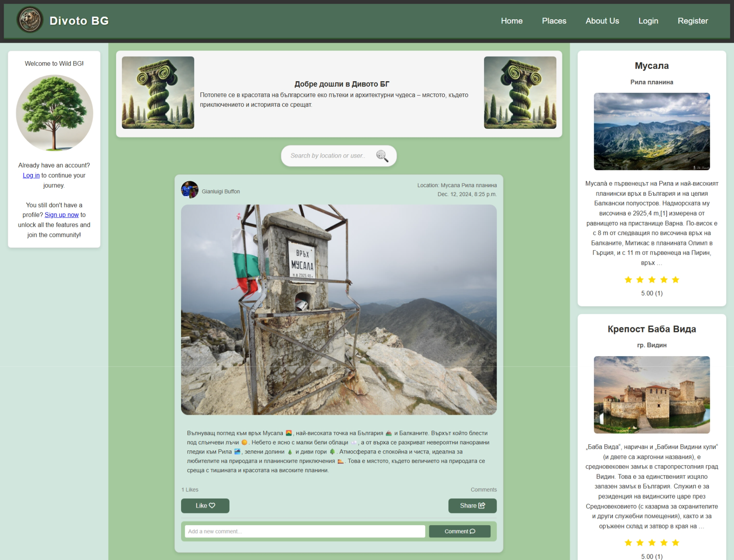Click the left column banner image
Viewport: 734px width, 560px height.
[x=158, y=93]
